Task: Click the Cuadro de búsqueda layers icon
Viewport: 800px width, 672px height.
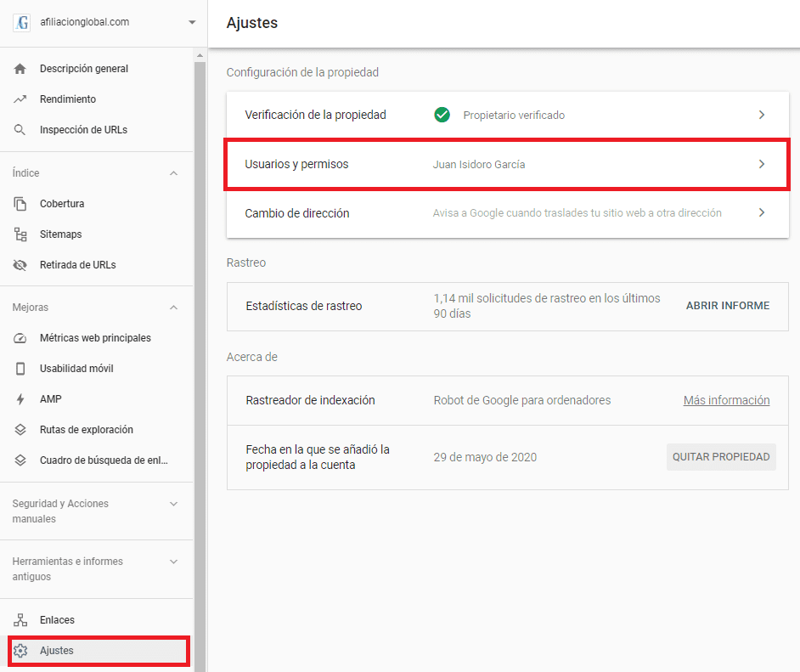Action: click(20, 460)
